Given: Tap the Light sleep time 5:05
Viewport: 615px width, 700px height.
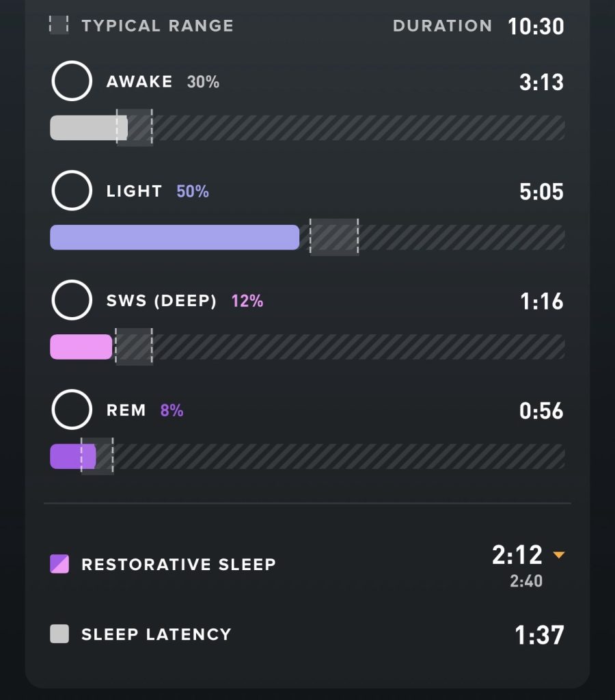Looking at the screenshot, I should click(541, 191).
